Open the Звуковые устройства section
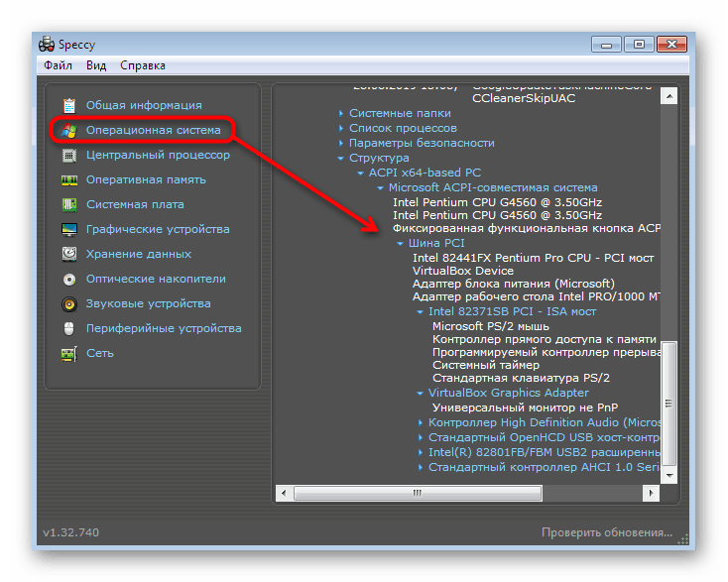The height and width of the screenshot is (582, 728). pos(149,304)
